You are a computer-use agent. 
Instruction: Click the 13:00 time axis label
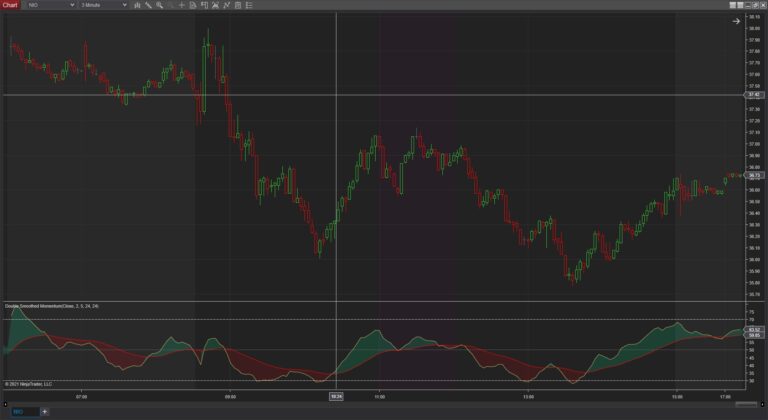528,397
